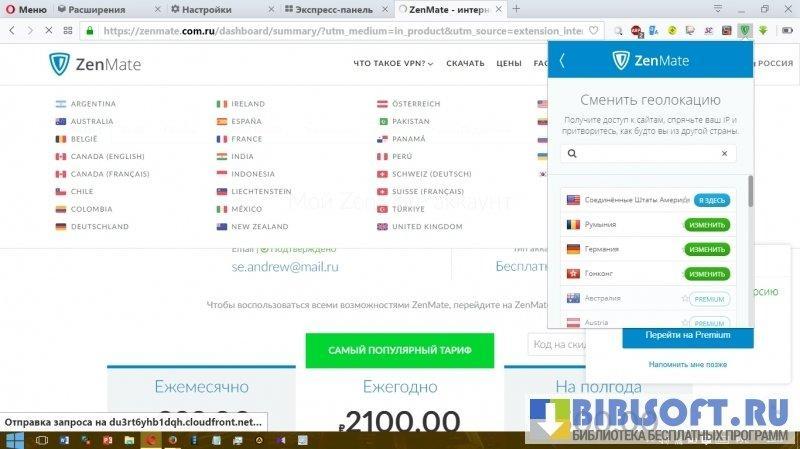Expand ЧТО ТАКОЕ VPN? menu
This screenshot has width=800, height=449.
(x=393, y=63)
